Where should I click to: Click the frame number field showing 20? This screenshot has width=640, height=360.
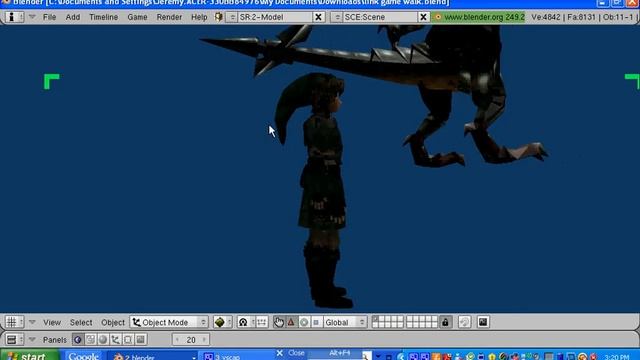(x=191, y=340)
